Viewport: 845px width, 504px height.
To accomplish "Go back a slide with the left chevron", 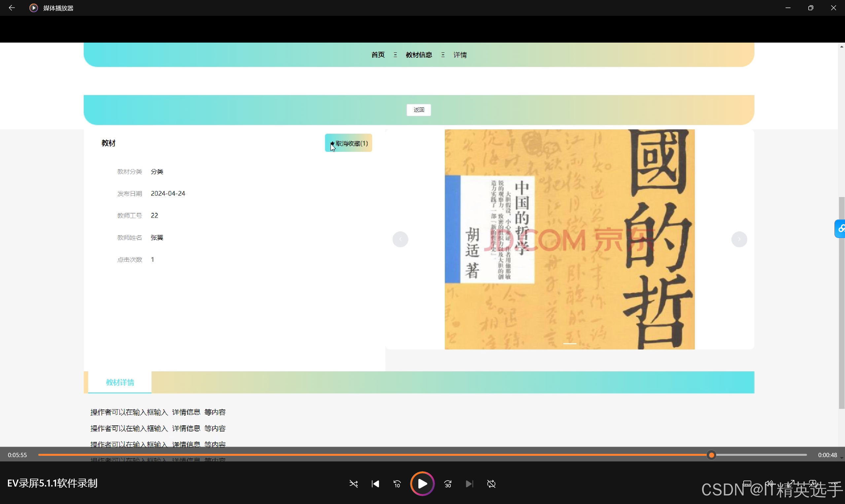I will point(400,239).
